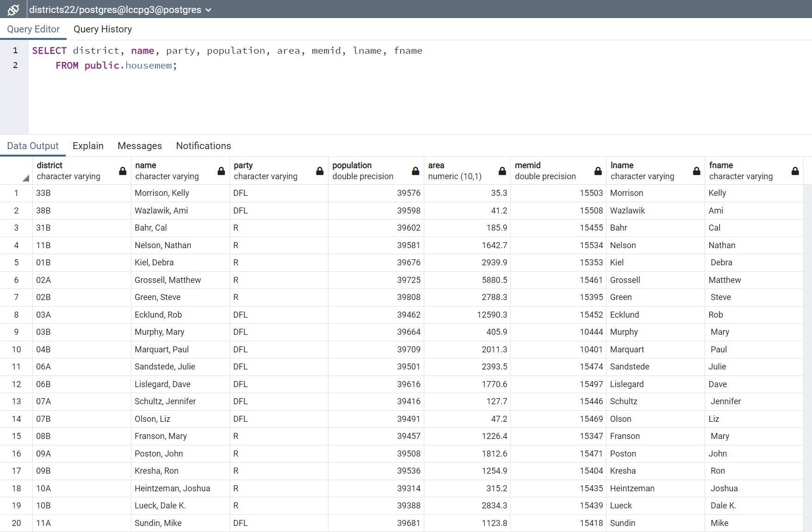Click the lock icon in party column
Screen dimensions: 812x532
point(320,171)
